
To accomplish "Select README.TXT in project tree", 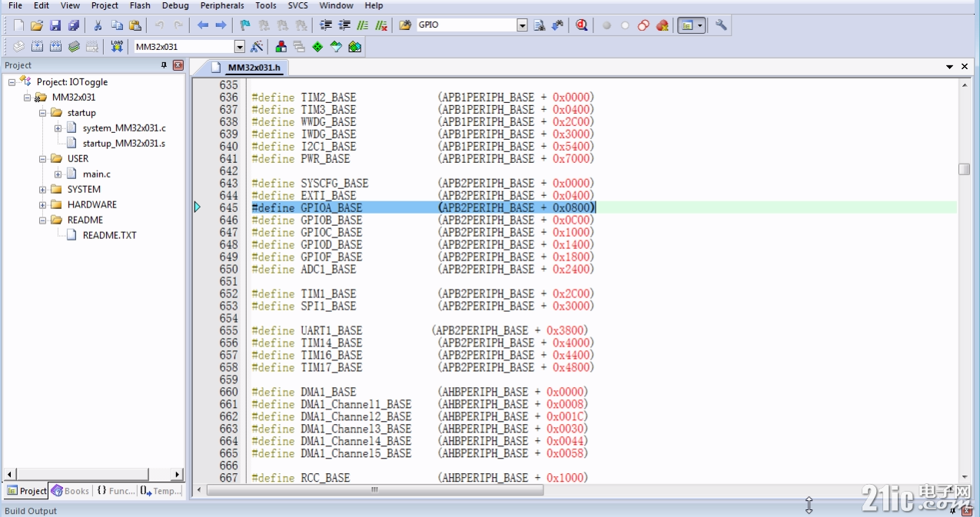I will coord(109,236).
